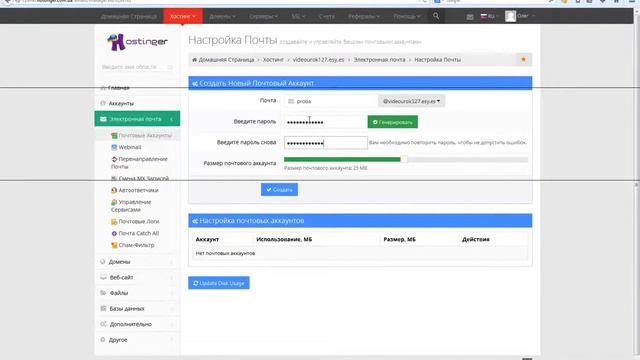Expand the Дополнительно sidebar chevron

coord(171,324)
